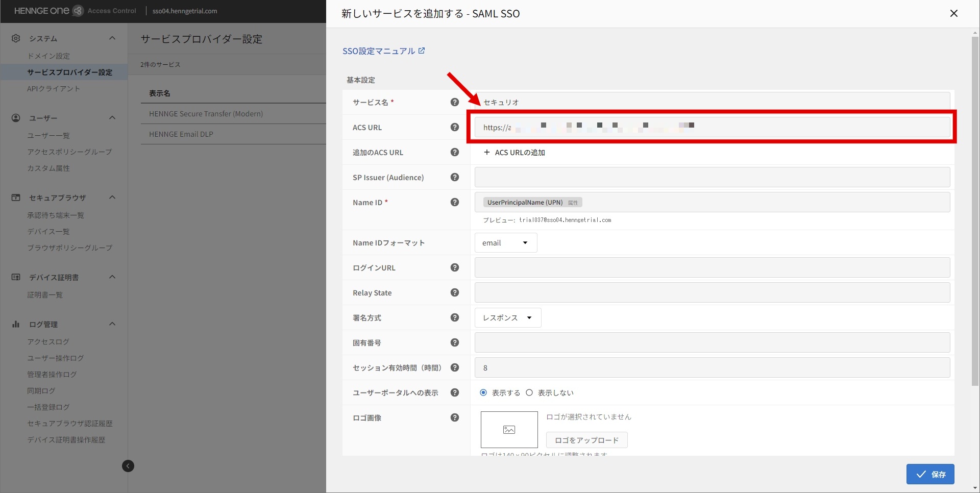The image size is (980, 493).
Task: Open セキュアブラウザ認証履歴
Action: (70, 423)
